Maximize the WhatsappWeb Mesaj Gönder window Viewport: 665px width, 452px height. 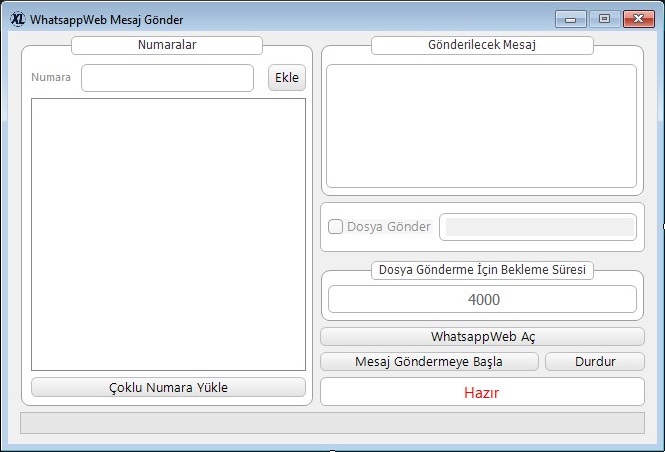coord(604,20)
